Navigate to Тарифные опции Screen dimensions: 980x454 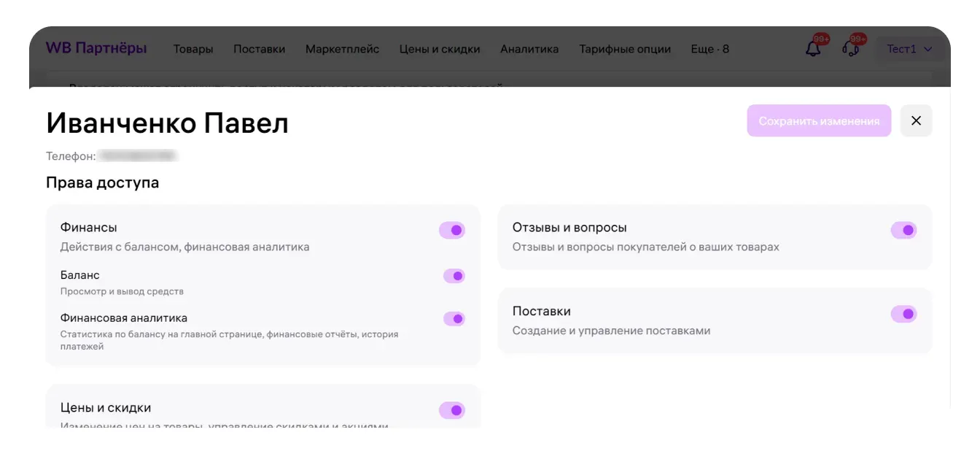(x=625, y=49)
